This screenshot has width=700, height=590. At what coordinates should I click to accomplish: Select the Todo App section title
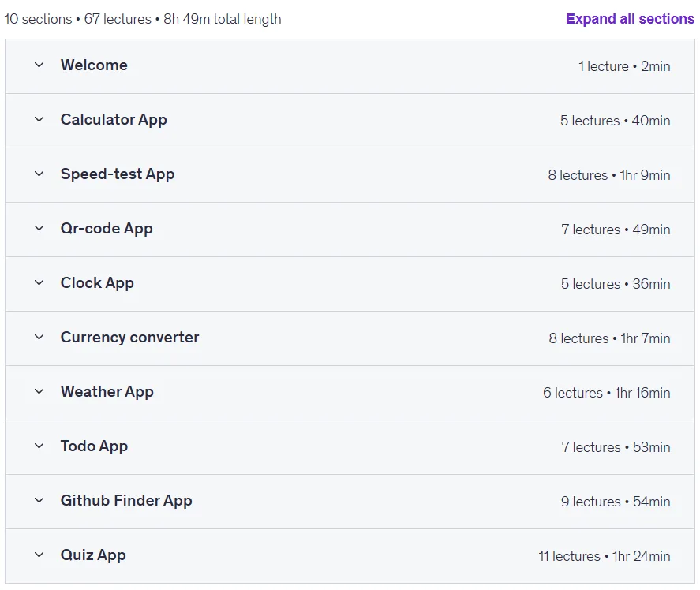(x=94, y=446)
